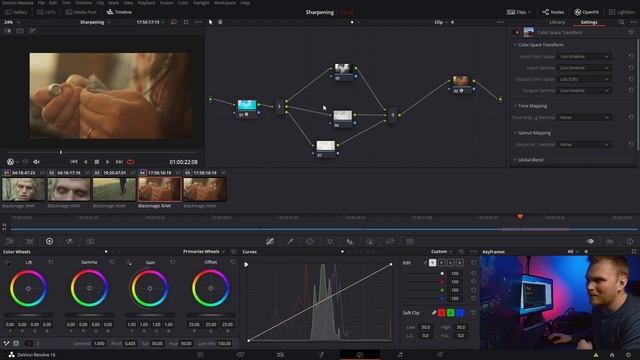Open the File menu
640x360 pixels.
click(x=41, y=3)
